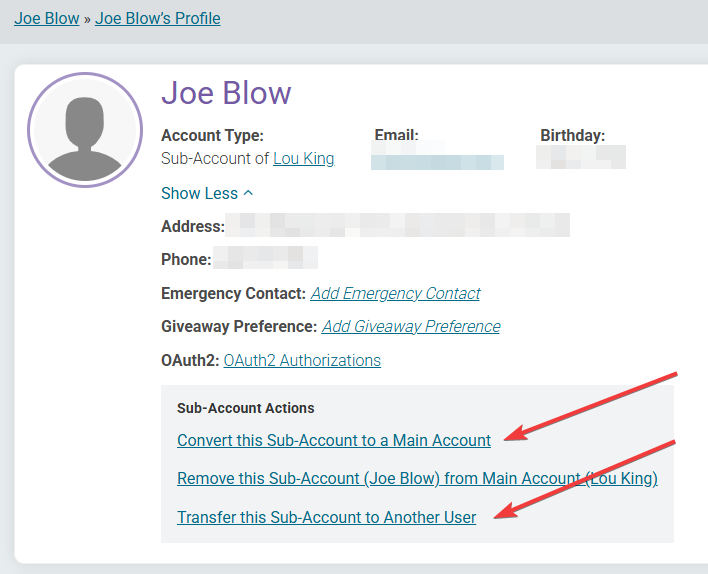Convert this Sub-Account to a Main Account

[334, 440]
